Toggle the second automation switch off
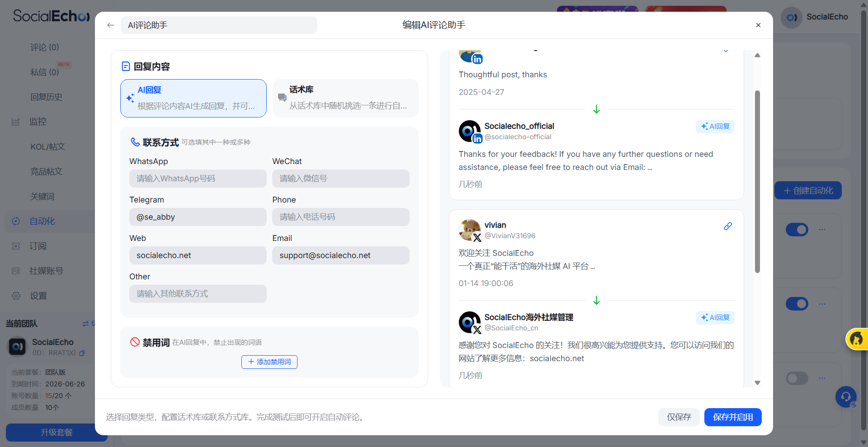This screenshot has height=447, width=868. tap(797, 304)
